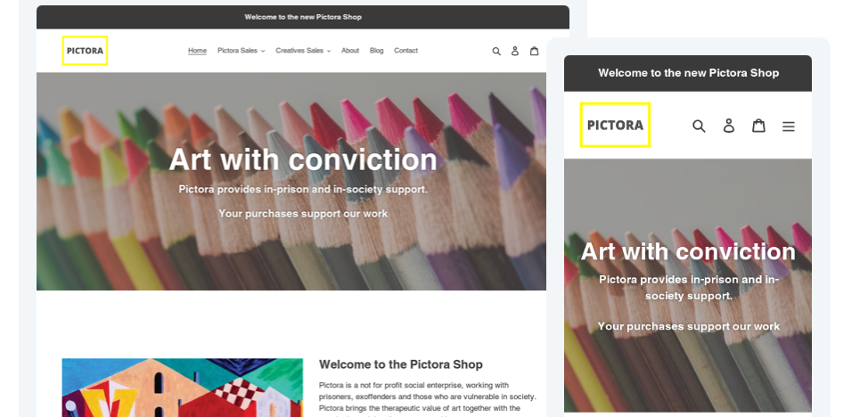This screenshot has width=868, height=417.
Task: Open the About menu item
Action: tap(350, 51)
